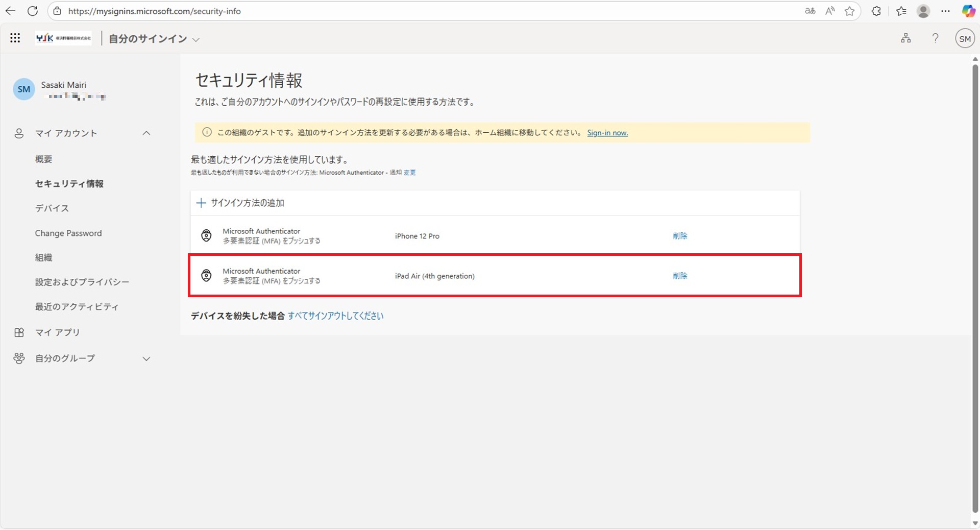Image resolution: width=980 pixels, height=530 pixels.
Task: Open Change Password in the sidebar
Action: tap(68, 233)
